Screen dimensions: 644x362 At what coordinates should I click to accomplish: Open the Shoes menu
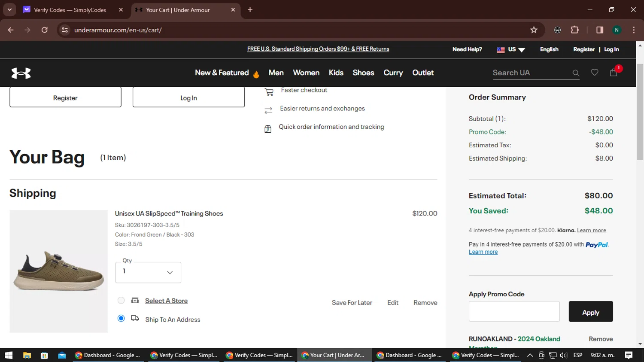click(x=363, y=73)
